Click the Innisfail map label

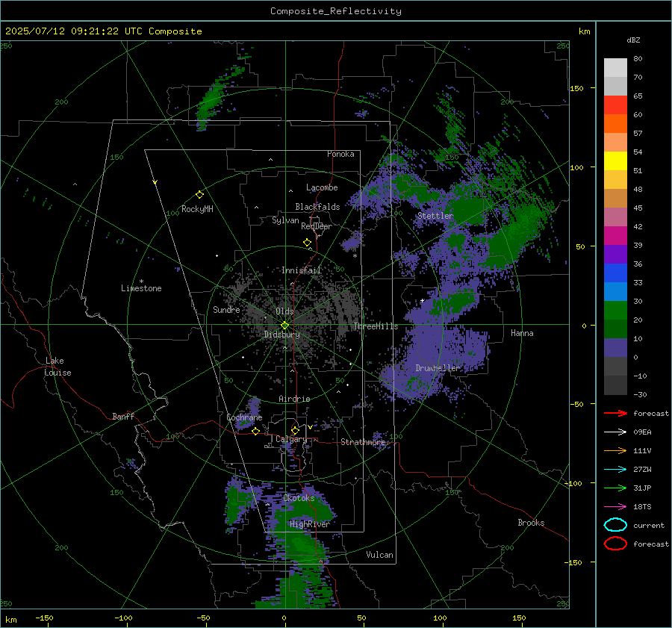[302, 270]
